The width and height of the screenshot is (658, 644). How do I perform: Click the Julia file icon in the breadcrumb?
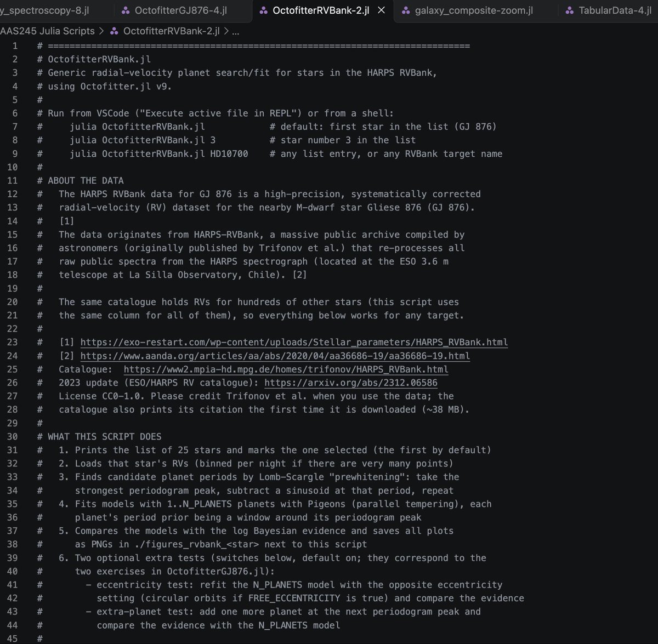click(x=114, y=31)
